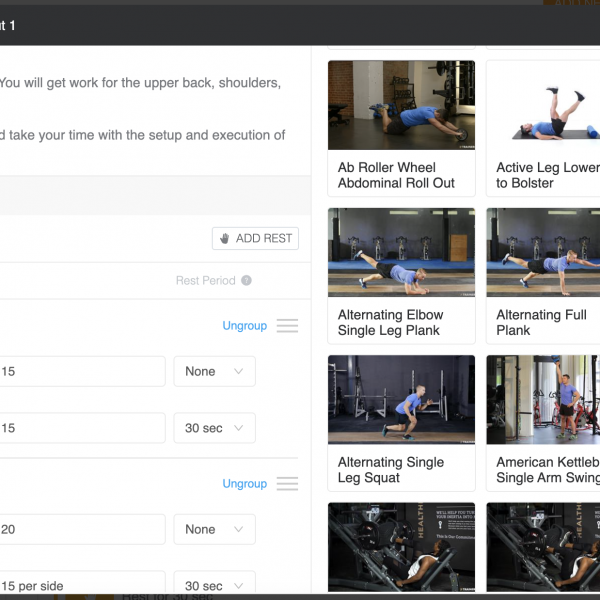Click the 15 per side input field
The image size is (600, 600).
coord(82,584)
